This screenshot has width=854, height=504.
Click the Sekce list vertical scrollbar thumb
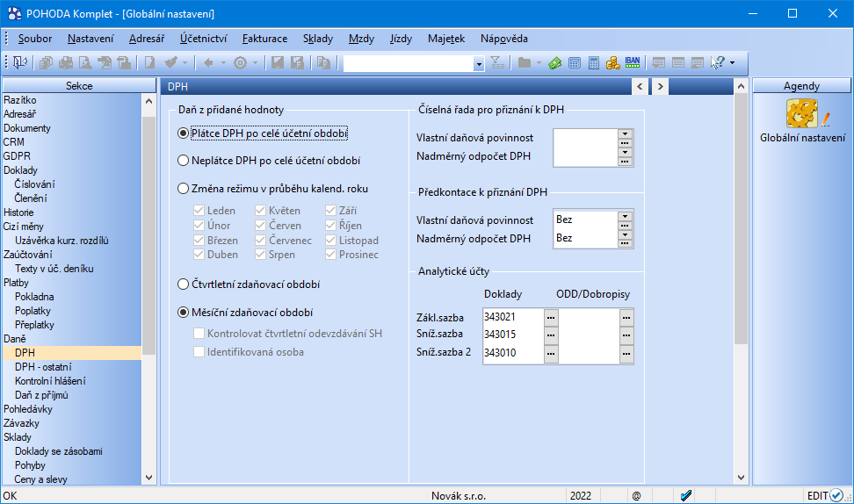point(148,235)
